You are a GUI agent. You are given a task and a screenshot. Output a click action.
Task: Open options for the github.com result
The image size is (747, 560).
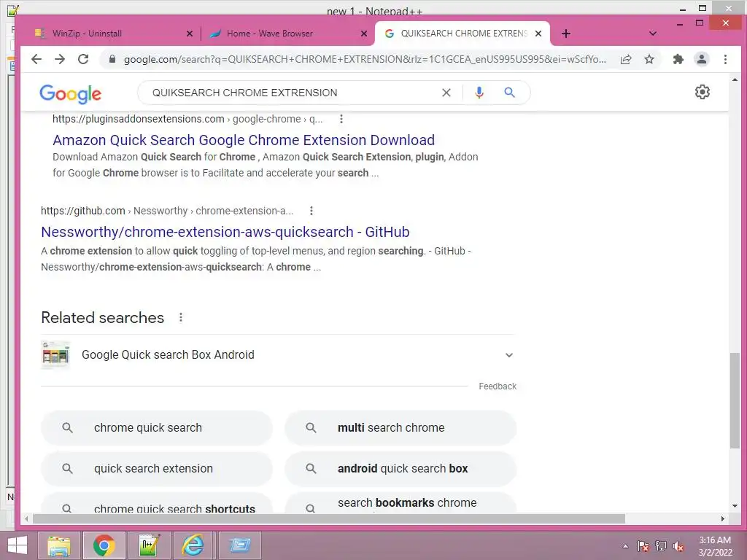tap(311, 211)
